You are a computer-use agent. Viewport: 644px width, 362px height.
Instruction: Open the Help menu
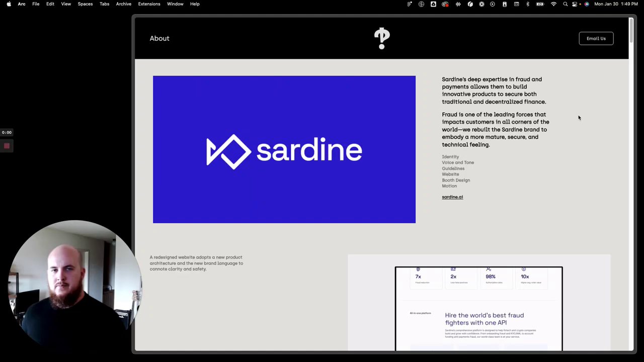pyautogui.click(x=195, y=4)
